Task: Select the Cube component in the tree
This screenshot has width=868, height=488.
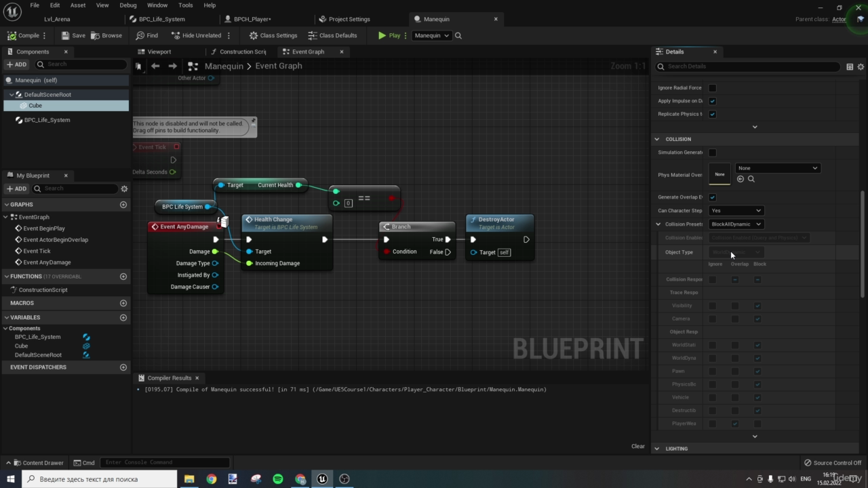Action: [35, 106]
